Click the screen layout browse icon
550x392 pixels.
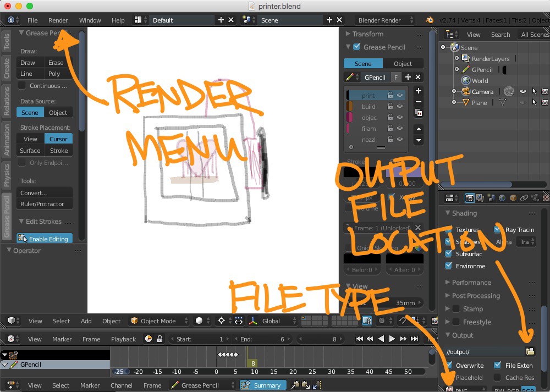tap(140, 20)
